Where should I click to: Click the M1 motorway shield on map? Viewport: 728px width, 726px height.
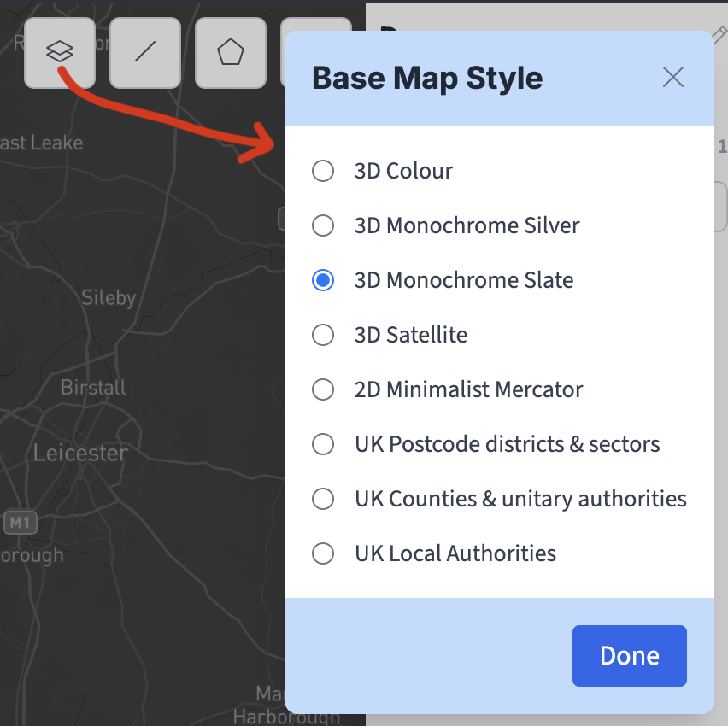click(x=20, y=523)
